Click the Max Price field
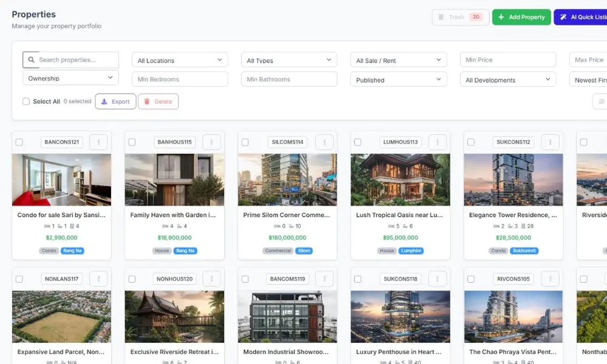The height and width of the screenshot is (364, 607). (x=588, y=59)
